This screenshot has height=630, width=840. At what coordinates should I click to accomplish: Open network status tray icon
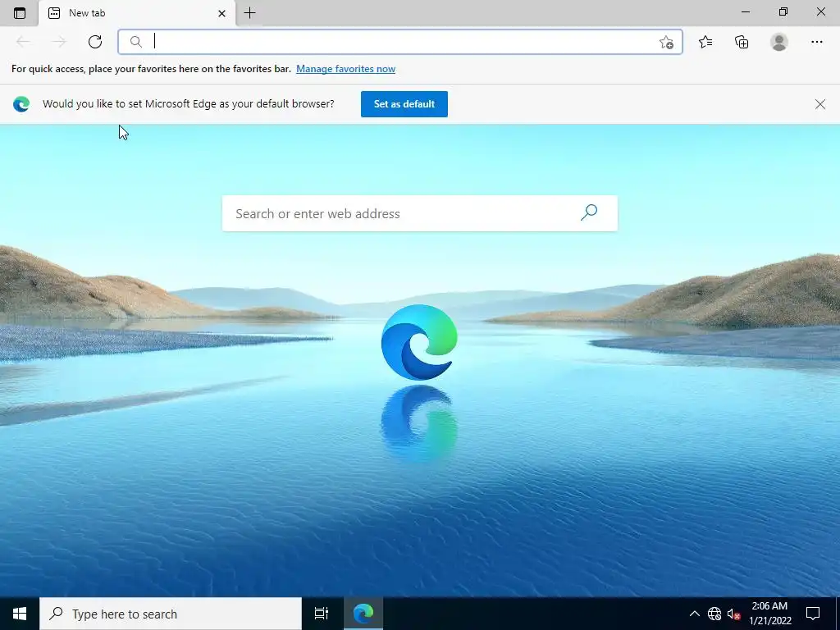(x=714, y=614)
